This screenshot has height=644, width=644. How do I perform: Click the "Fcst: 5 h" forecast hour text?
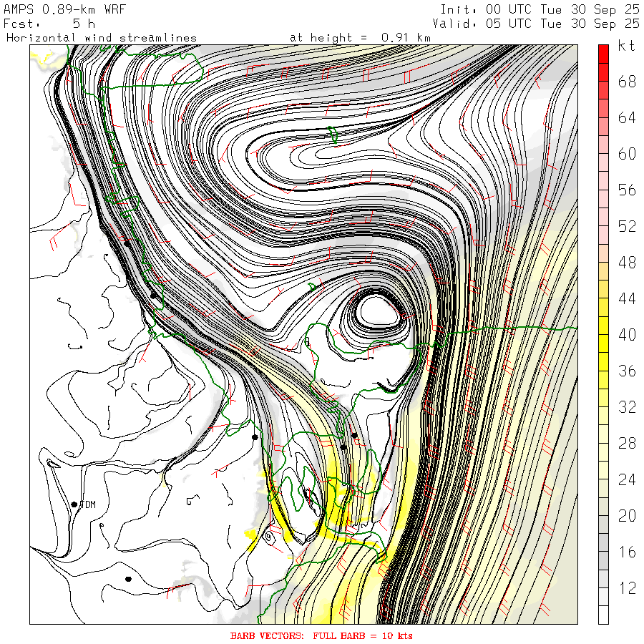click(x=44, y=23)
